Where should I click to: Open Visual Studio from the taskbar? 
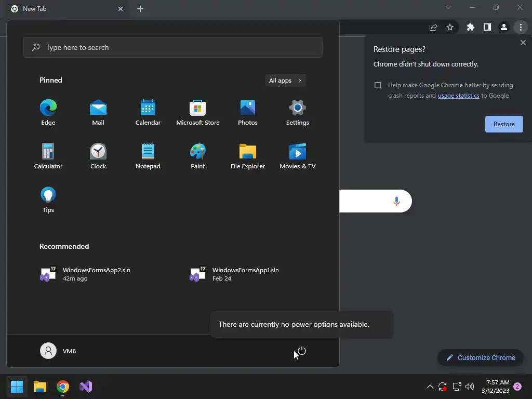pyautogui.click(x=86, y=387)
